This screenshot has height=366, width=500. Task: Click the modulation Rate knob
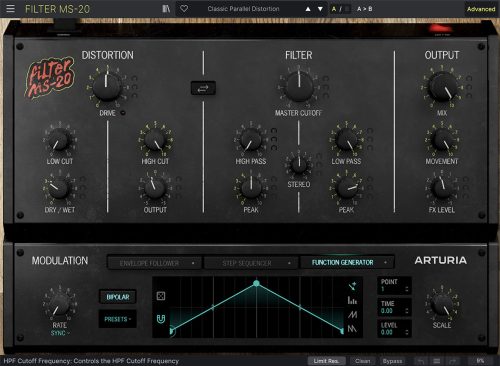pos(59,304)
